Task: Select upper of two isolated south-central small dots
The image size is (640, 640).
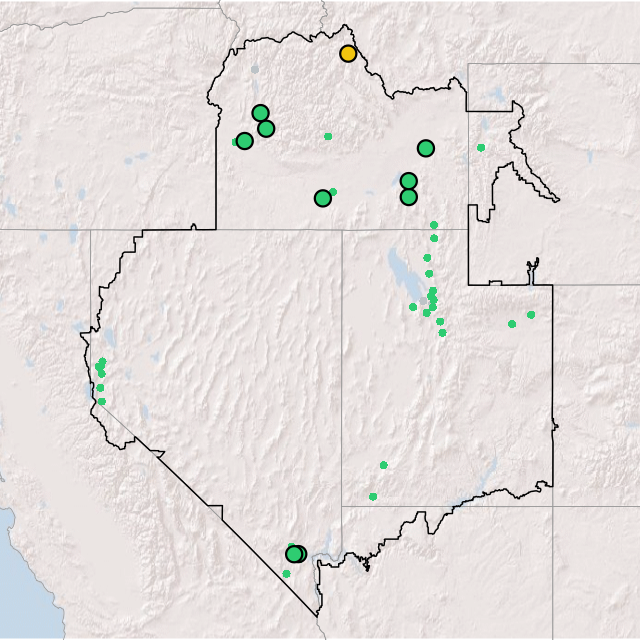Action: tap(383, 465)
